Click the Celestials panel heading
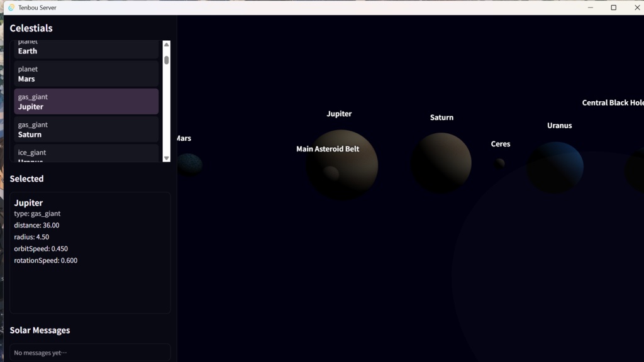644x362 pixels. pos(31,28)
